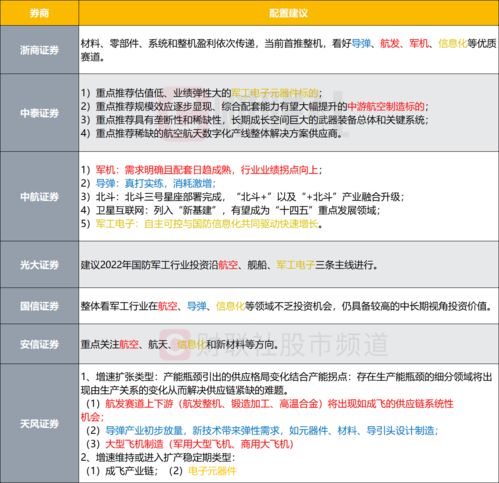Click red 航发 in the 浙商证券 row

tap(390, 43)
